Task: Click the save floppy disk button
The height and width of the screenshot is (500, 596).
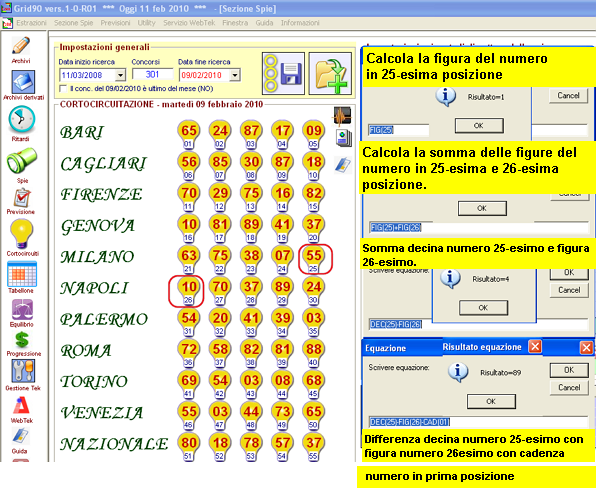Action: tap(283, 73)
